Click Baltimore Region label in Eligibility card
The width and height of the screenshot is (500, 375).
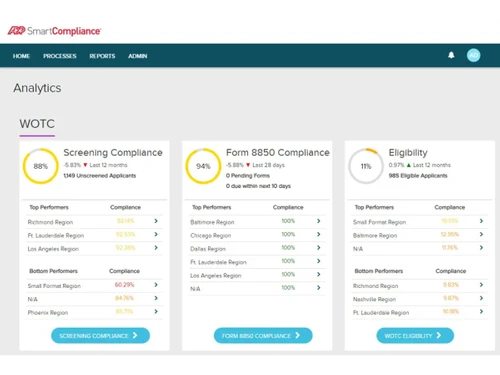pos(375,236)
